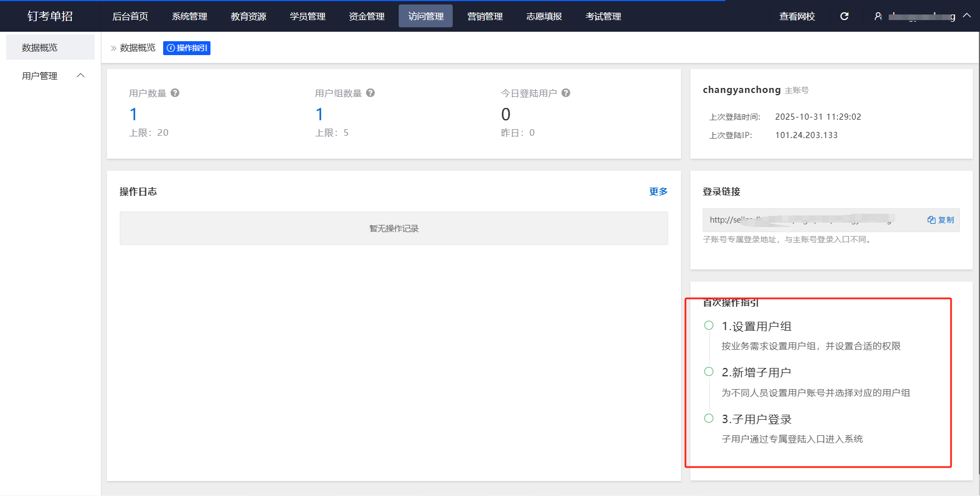The height and width of the screenshot is (496, 980).
Task: Click the 查看网校 button
Action: pos(797,16)
